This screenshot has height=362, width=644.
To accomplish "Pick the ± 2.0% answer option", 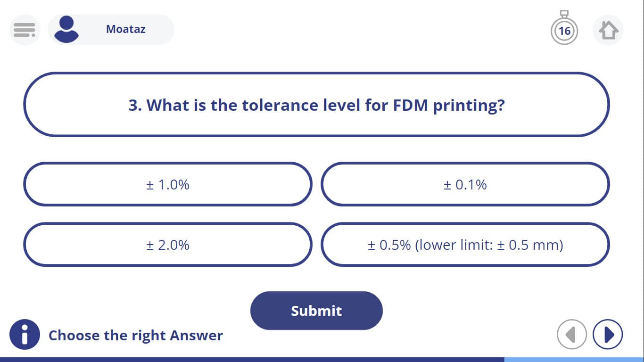I will click(168, 245).
